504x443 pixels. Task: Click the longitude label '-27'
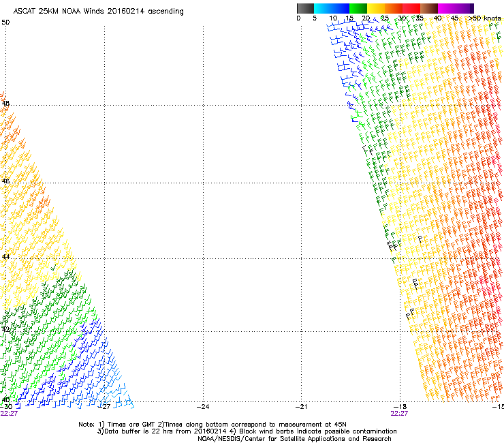[x=104, y=406]
